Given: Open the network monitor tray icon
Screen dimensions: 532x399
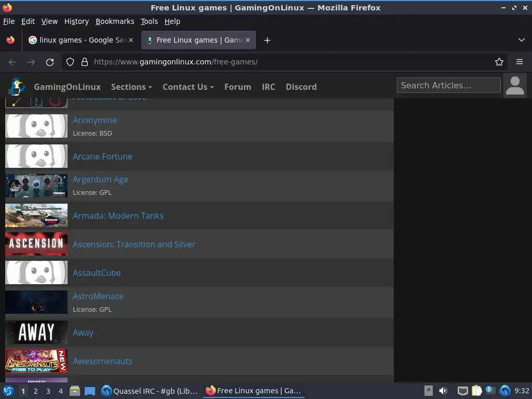Looking at the screenshot, I should (462, 391).
